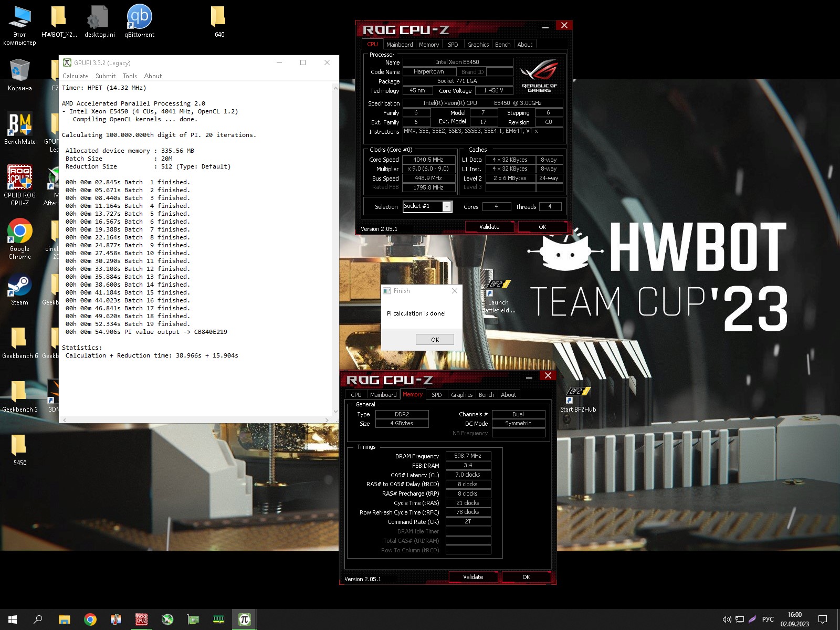This screenshot has height=630, width=840.
Task: Click the DRAM Frequency value 598.7 MHz
Action: pos(468,456)
